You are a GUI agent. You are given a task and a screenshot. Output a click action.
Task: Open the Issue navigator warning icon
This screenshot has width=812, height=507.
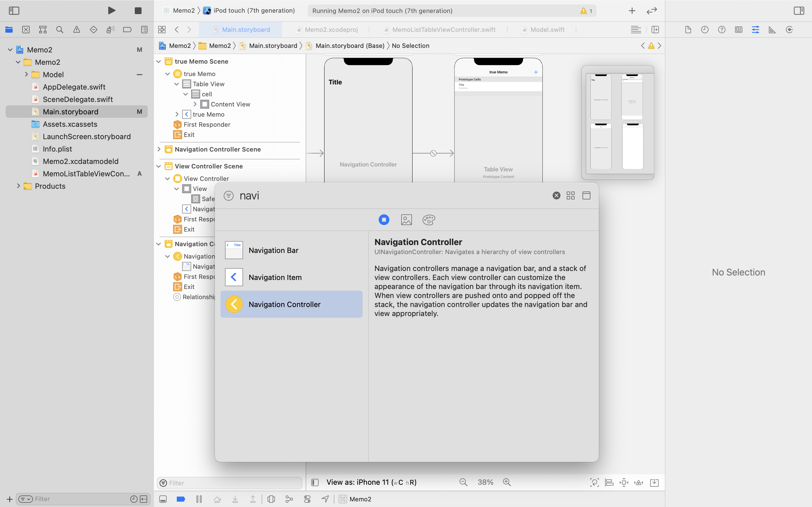click(x=76, y=30)
